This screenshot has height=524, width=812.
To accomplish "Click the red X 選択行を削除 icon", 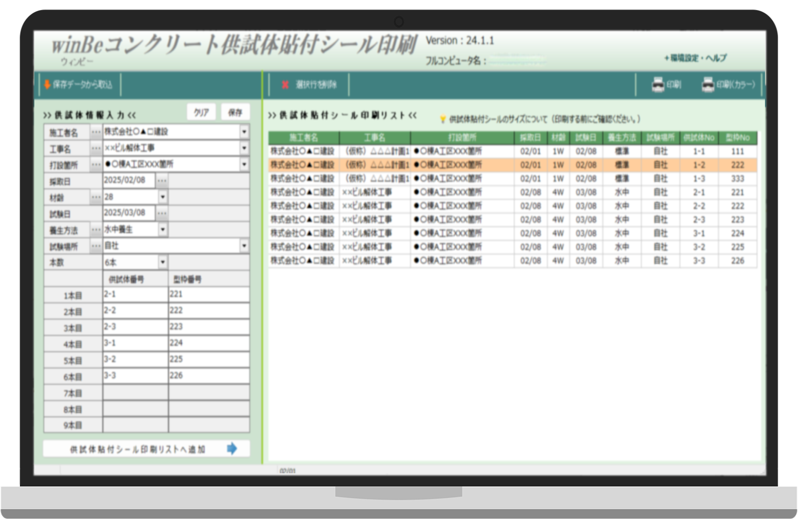I will [x=285, y=85].
